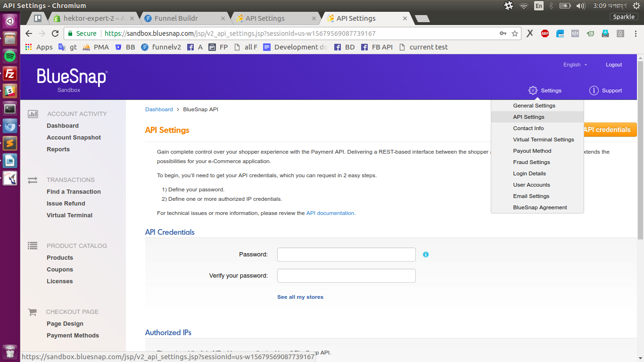Viewport: 644px width, 362px height.
Task: Choose Contact Info menu entry
Action: click(537, 128)
